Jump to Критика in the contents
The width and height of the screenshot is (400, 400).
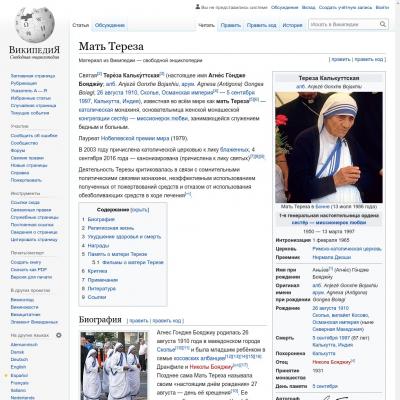coord(97,271)
